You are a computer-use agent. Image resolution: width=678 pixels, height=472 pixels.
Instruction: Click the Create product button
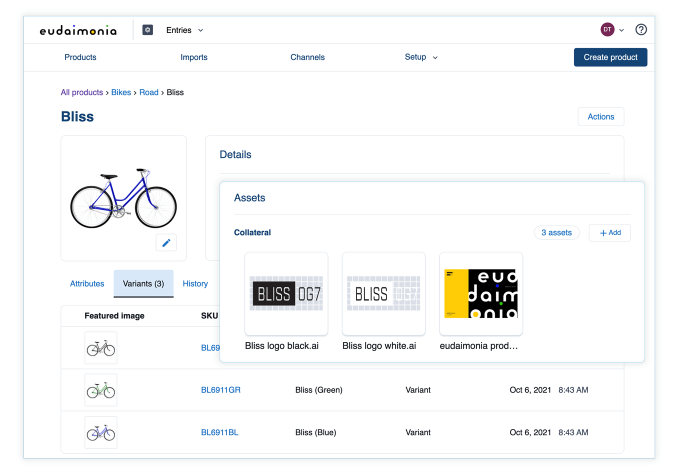[x=610, y=57]
